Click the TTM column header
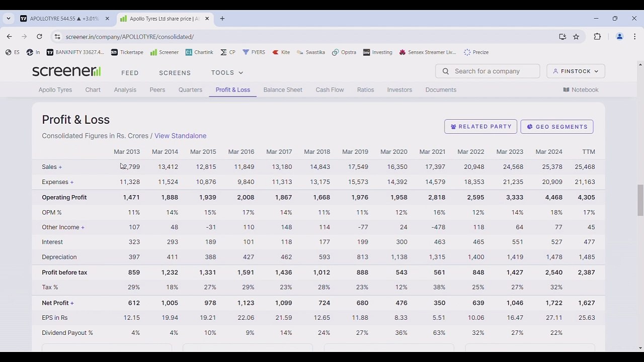Screen dimensions: 644x362 pyautogui.click(x=589, y=152)
